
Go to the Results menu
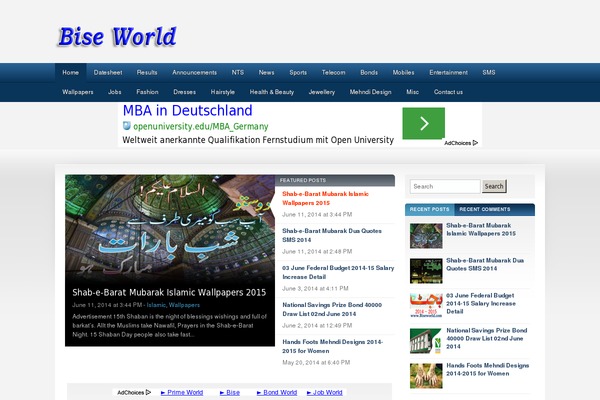tap(147, 72)
